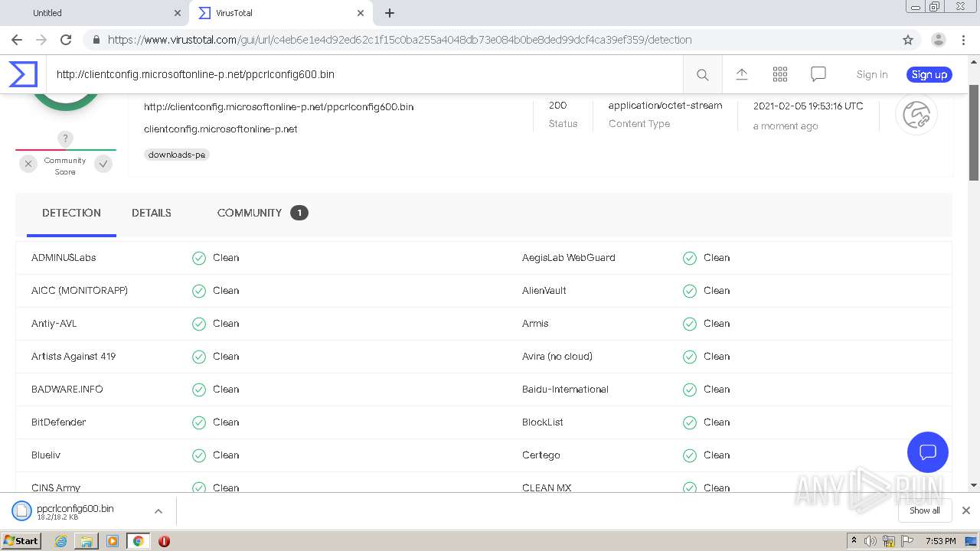The height and width of the screenshot is (551, 980).
Task: Close the Untitled tab
Action: [178, 13]
